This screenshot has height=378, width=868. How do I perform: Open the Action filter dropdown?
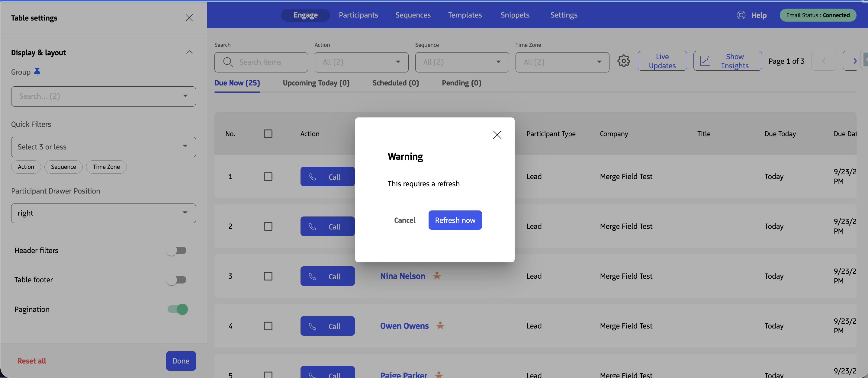[362, 62]
